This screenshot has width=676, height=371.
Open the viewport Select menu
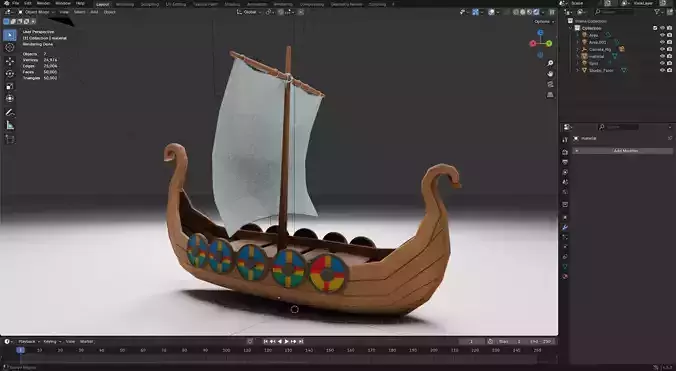pos(79,12)
